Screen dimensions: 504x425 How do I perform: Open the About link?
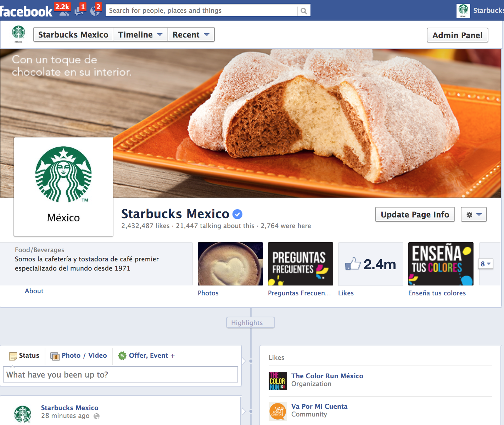point(34,291)
